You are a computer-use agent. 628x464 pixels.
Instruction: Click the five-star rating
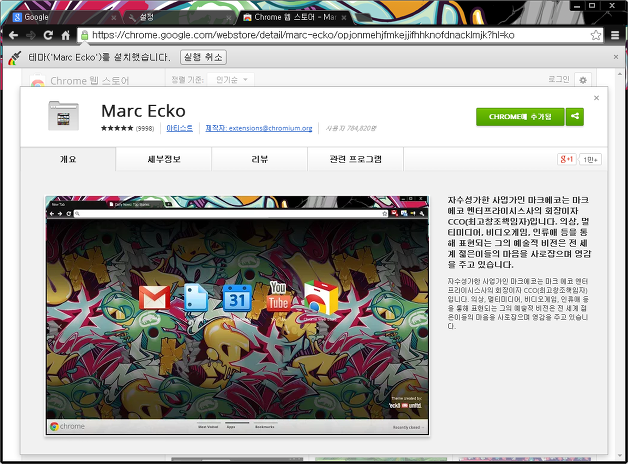(117, 128)
